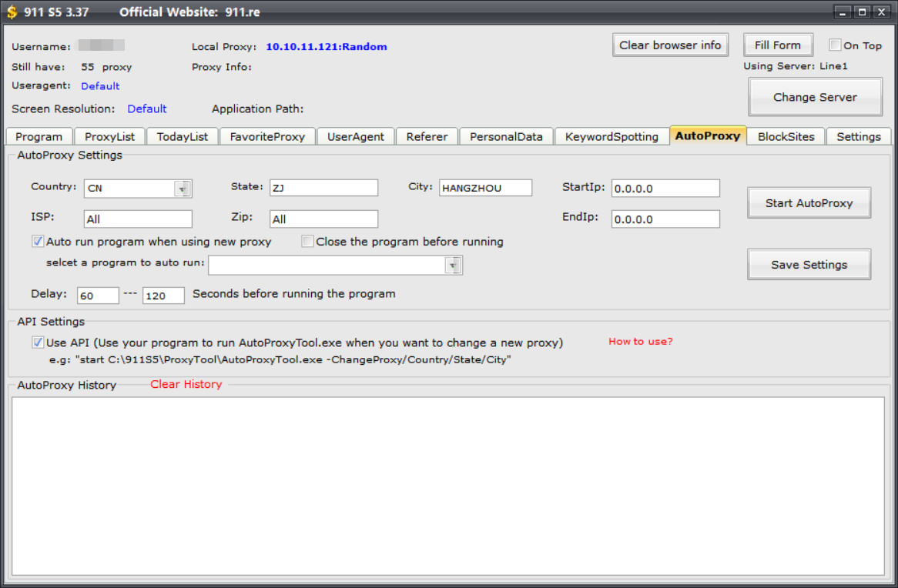Click the City field containing HANGZHOU
The height and width of the screenshot is (588, 898).
tap(485, 188)
